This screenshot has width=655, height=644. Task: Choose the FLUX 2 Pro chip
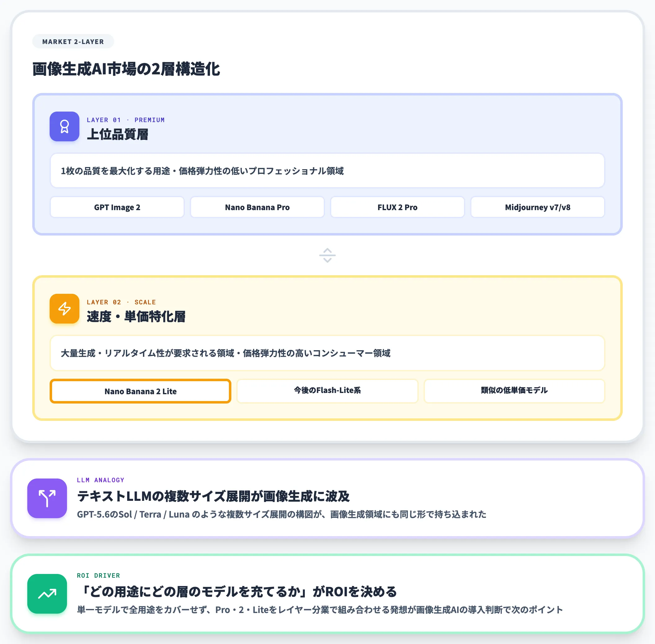pos(397,207)
